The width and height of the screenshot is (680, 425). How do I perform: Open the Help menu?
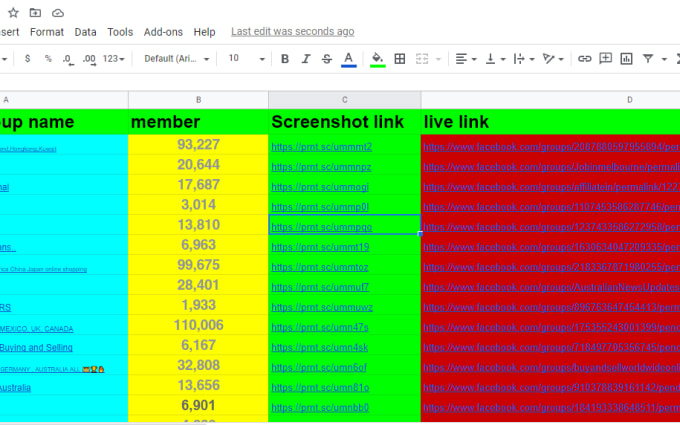pos(204,32)
